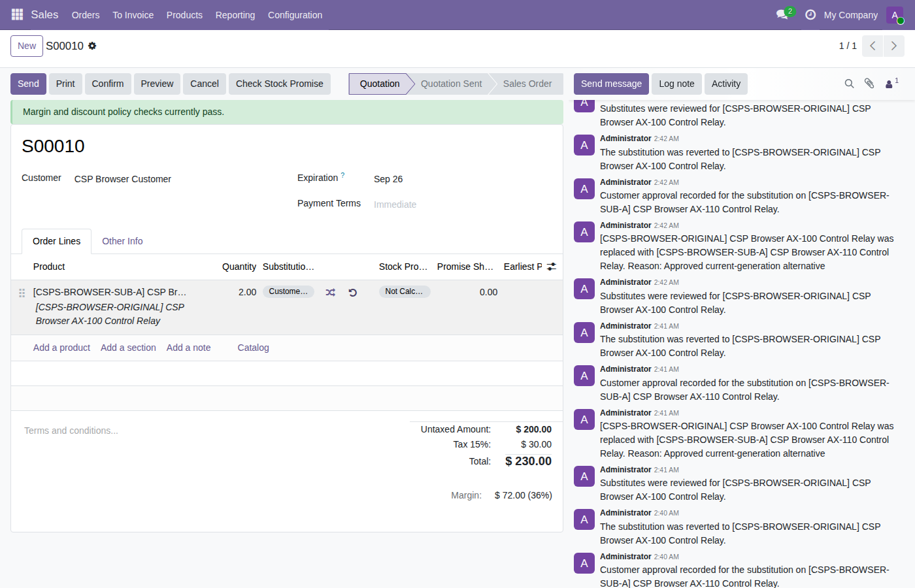Open the Expiration help question mark
915x588 pixels.
pos(342,175)
